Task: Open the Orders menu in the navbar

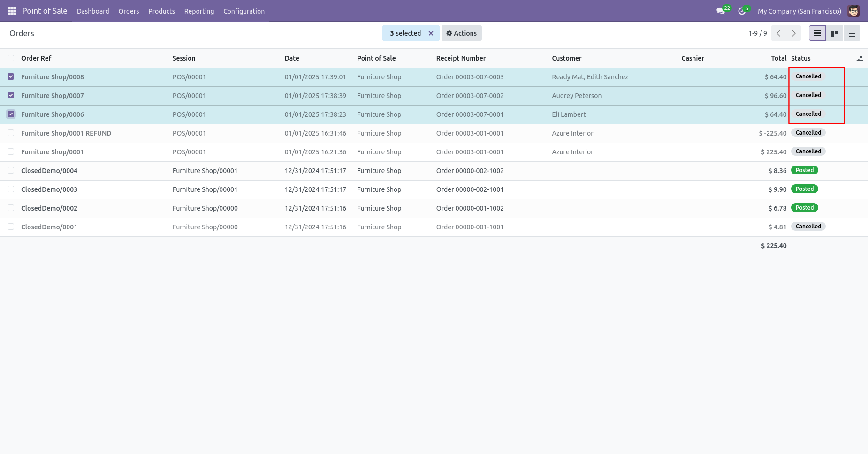Action: [129, 11]
